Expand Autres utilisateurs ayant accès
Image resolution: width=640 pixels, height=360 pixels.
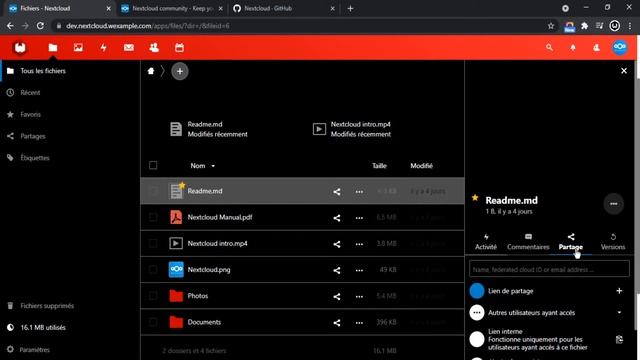point(619,313)
